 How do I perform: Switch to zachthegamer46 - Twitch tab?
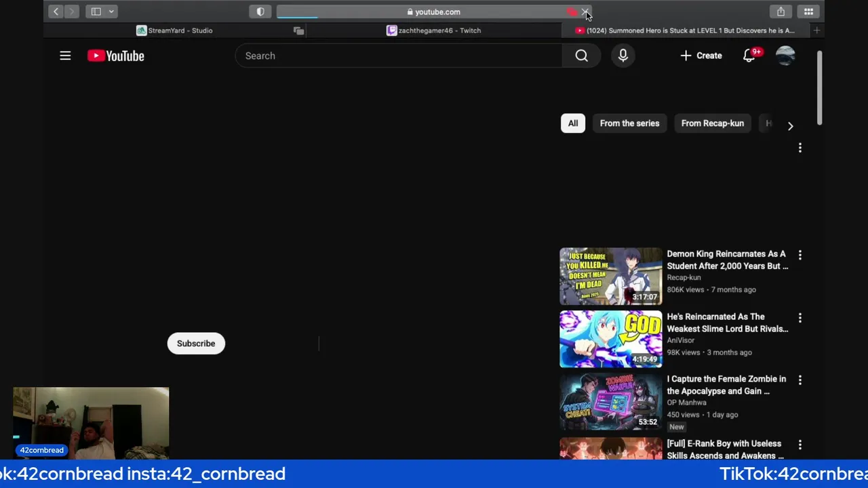(434, 30)
